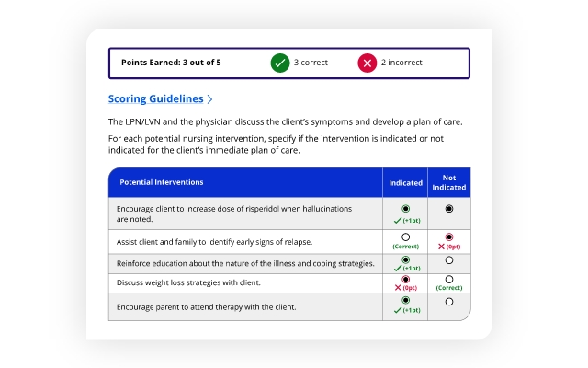The width and height of the screenshot is (588, 368).
Task: Click the green checkmark circle beside 3 correct
Action: pos(280,63)
